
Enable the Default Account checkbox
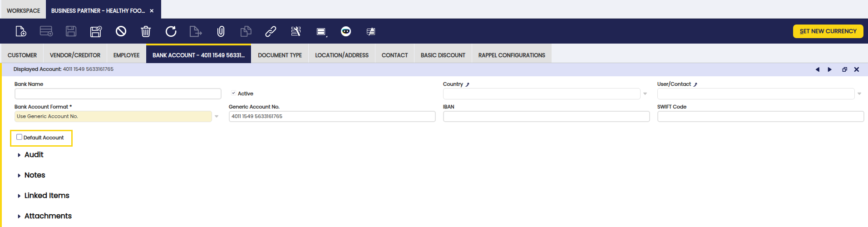coord(20,137)
